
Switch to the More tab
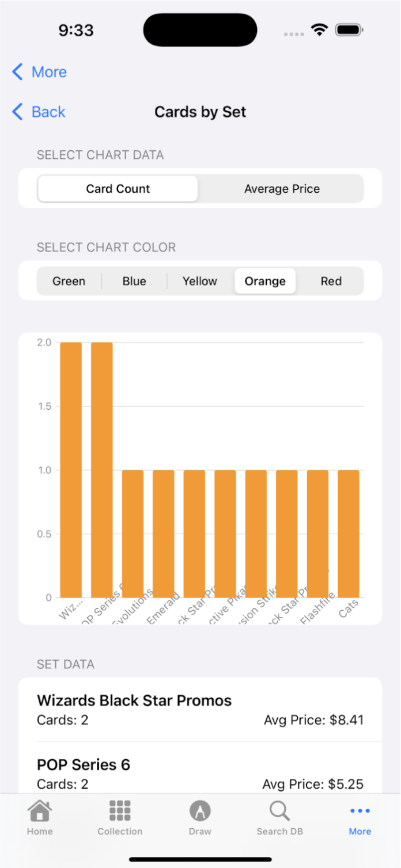(x=360, y=817)
